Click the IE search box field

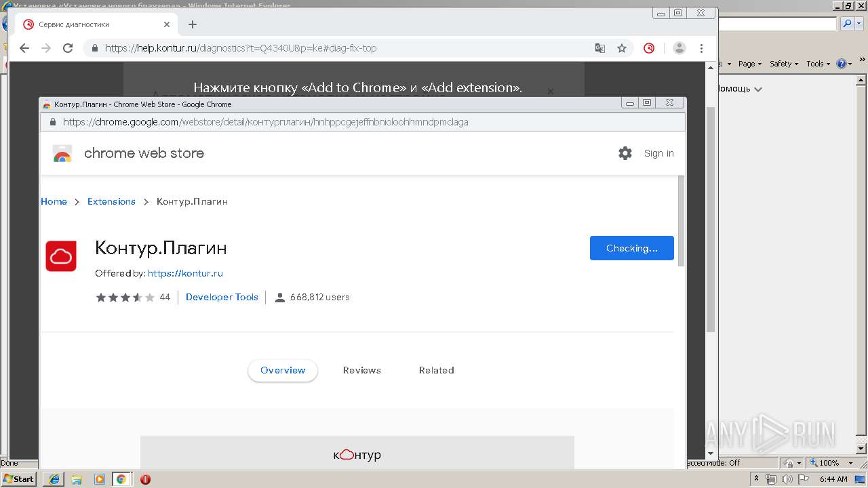[777, 24]
